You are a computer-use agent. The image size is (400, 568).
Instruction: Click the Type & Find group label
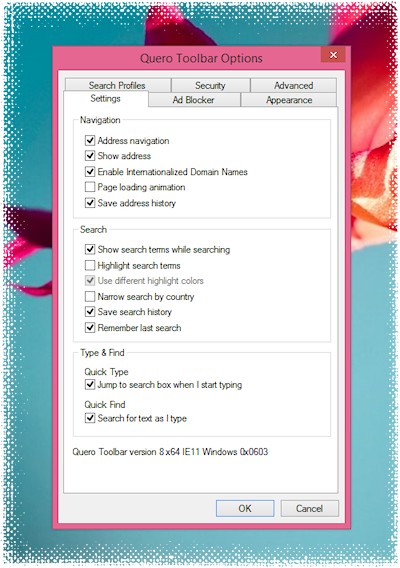[102, 352]
